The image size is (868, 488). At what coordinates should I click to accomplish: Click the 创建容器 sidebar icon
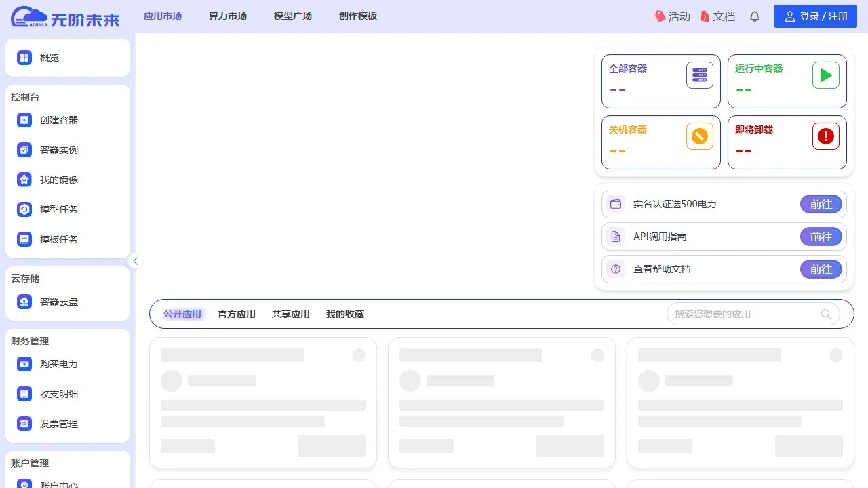coord(24,120)
